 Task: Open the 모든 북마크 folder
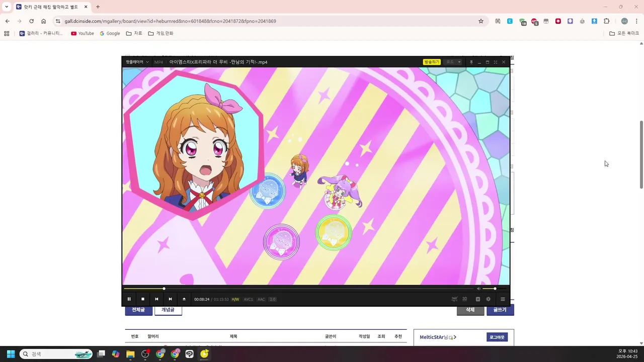(624, 33)
